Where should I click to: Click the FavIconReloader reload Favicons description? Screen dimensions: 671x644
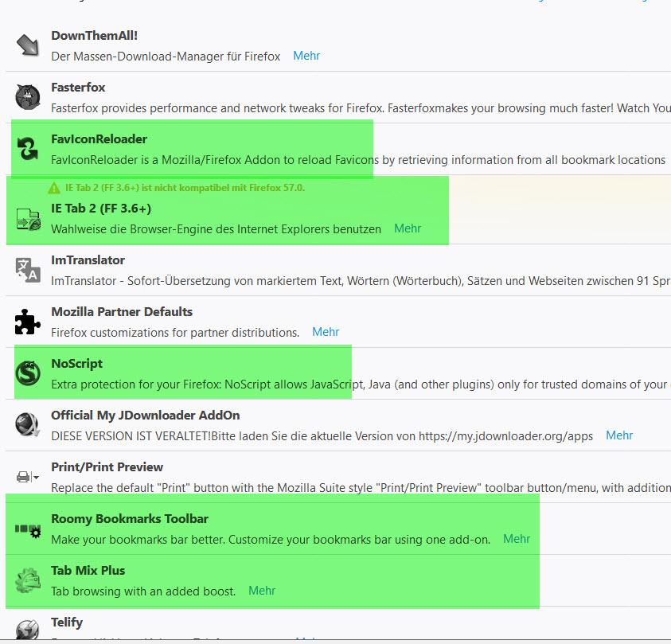point(358,160)
